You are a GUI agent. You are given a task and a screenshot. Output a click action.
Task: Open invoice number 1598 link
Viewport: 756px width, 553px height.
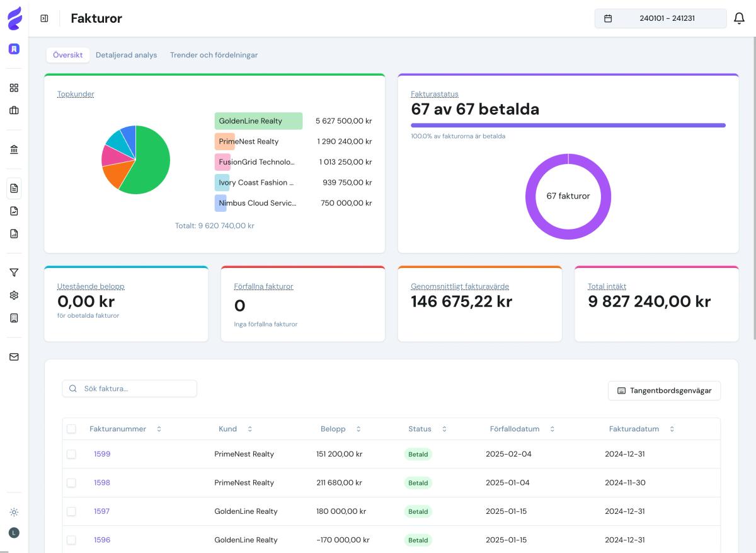pos(102,482)
